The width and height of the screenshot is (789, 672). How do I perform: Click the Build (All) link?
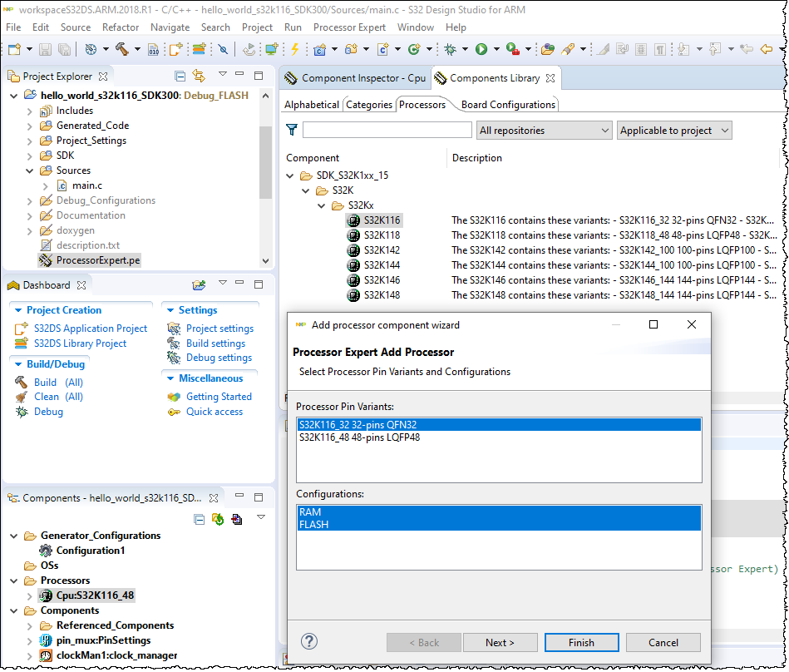(58, 382)
